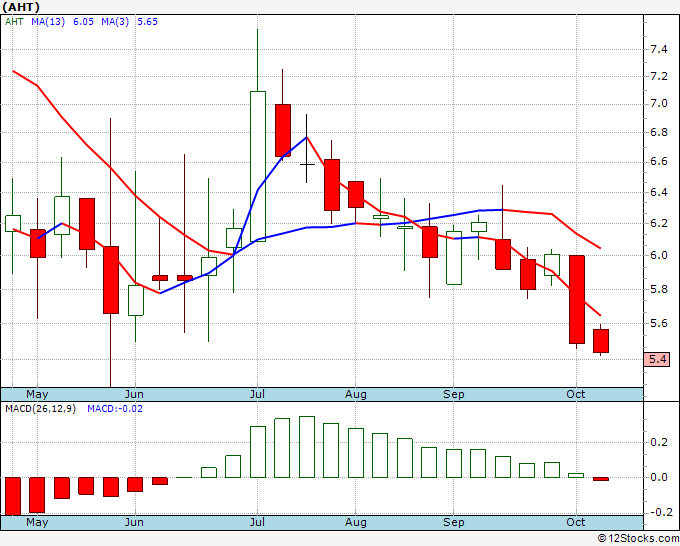Click the 6.2 price axis label

[659, 223]
